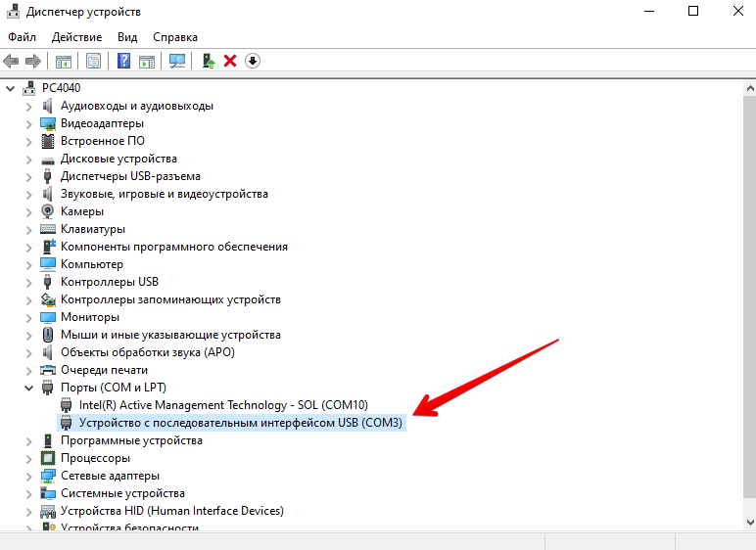756x550 pixels.
Task: Open the Справка menu
Action: [x=175, y=36]
